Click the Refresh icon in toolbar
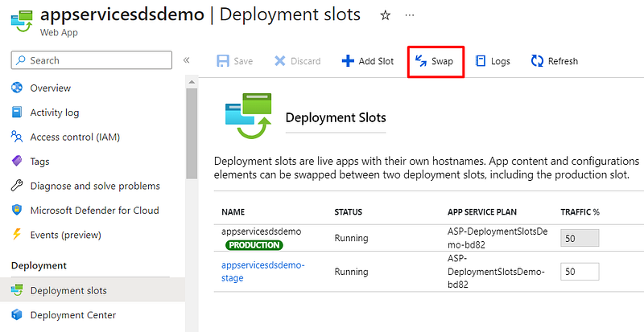This screenshot has width=644, height=332. pyautogui.click(x=537, y=60)
